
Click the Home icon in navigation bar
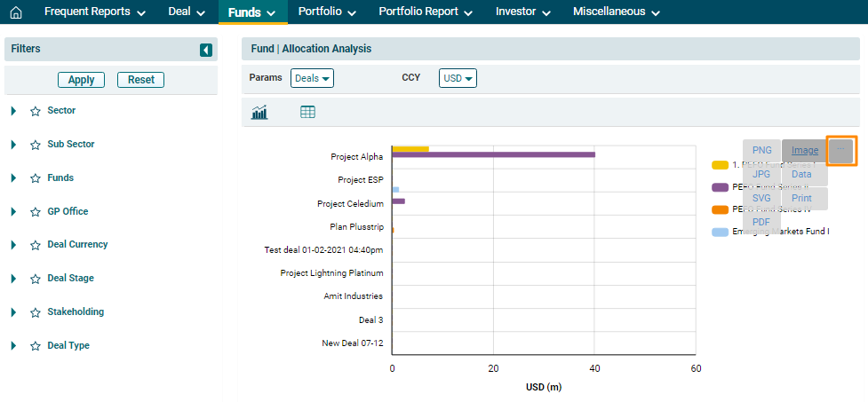click(x=15, y=12)
